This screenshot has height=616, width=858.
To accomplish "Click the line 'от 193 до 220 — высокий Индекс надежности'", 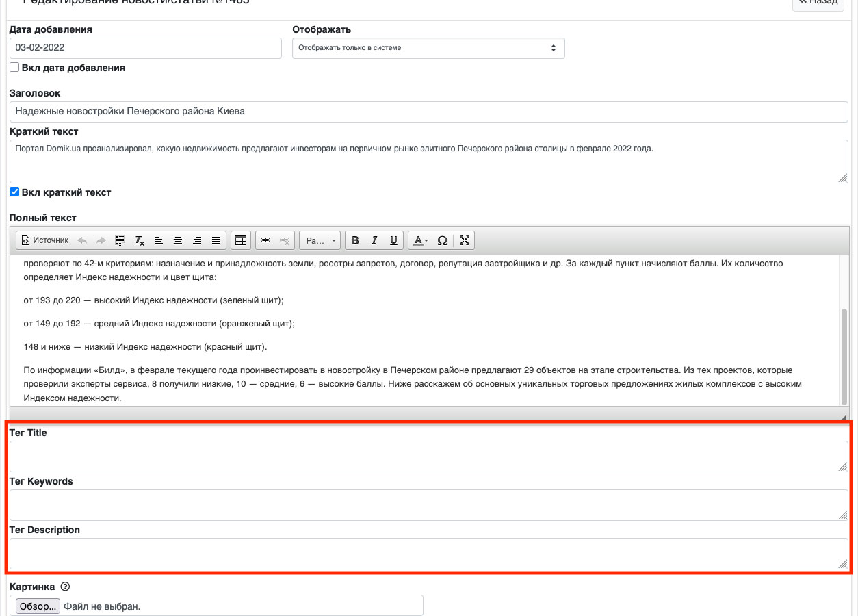I will (x=153, y=300).
